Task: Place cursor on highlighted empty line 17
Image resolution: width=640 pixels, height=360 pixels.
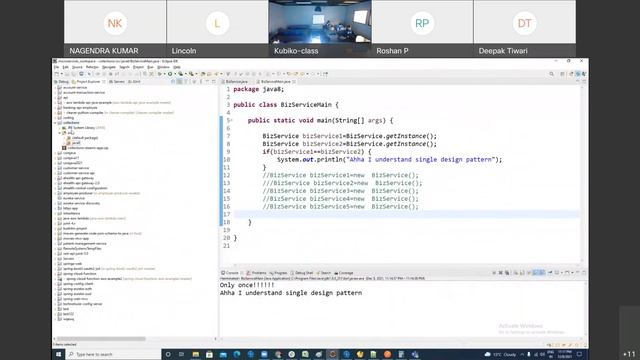Action: click(x=406, y=214)
